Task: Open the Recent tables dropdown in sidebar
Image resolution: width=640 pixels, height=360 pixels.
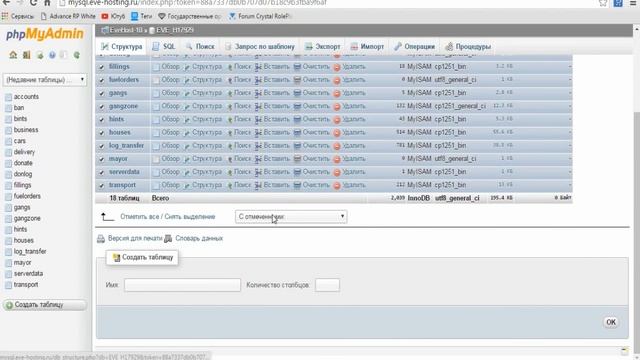Action: pos(44,80)
